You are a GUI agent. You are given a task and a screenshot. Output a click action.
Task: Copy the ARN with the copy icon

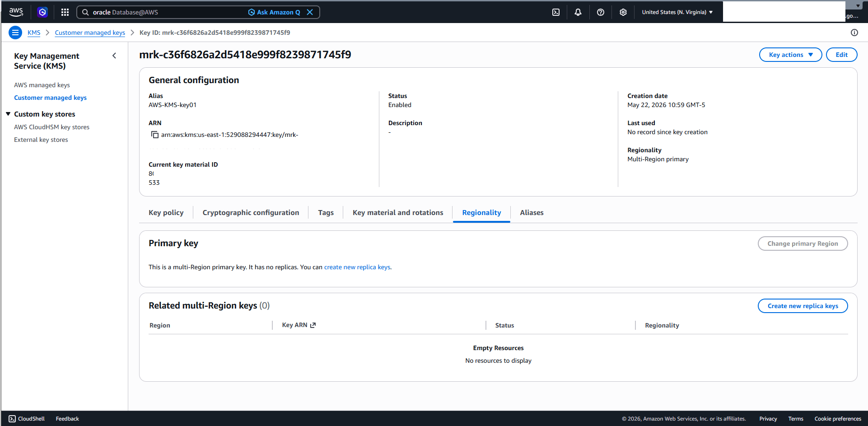155,135
